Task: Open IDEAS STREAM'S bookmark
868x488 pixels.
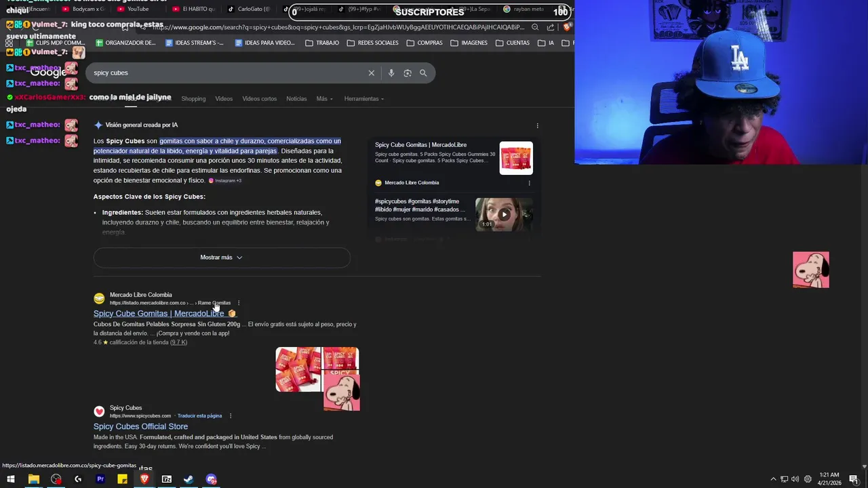Action: pyautogui.click(x=195, y=43)
